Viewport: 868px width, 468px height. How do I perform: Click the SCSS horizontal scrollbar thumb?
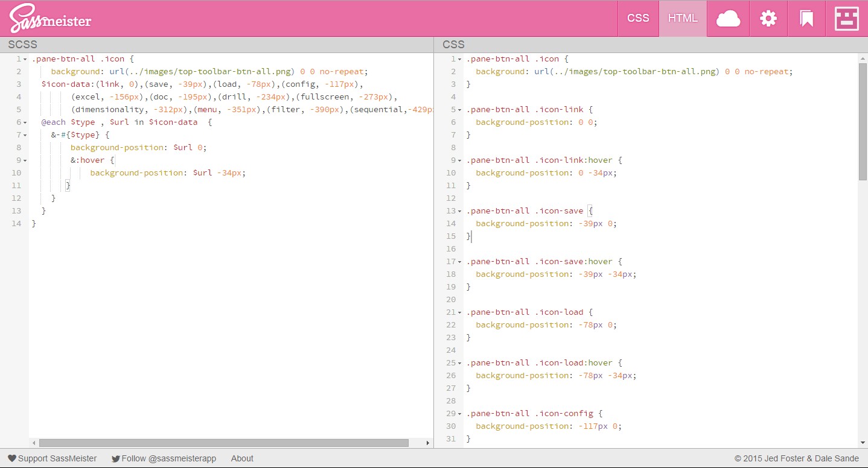pos(223,443)
